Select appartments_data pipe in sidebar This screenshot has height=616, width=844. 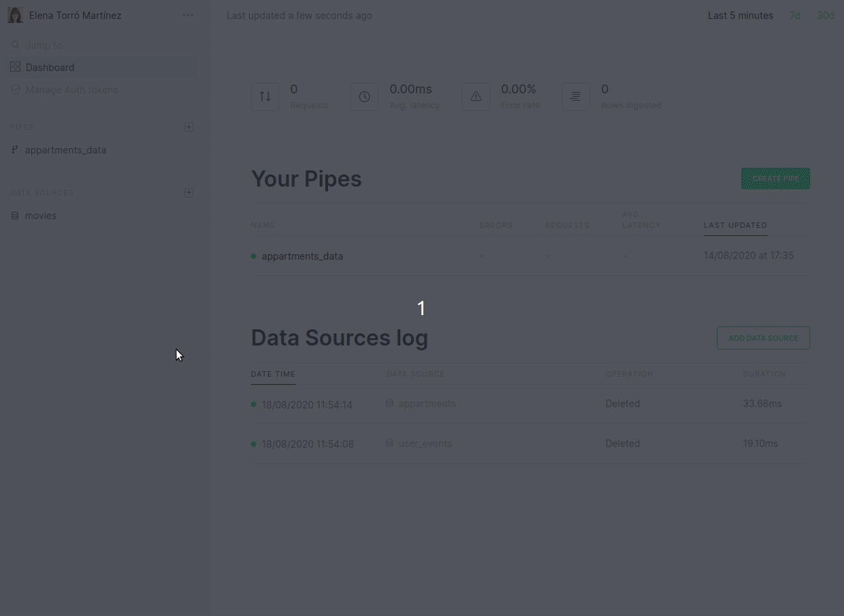pyautogui.click(x=66, y=150)
